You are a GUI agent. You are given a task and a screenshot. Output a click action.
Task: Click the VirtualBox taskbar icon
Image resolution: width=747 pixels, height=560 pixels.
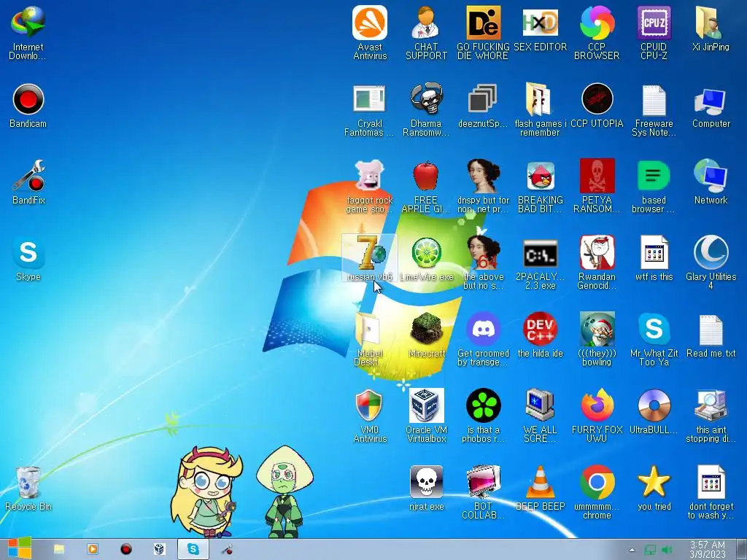(160, 549)
